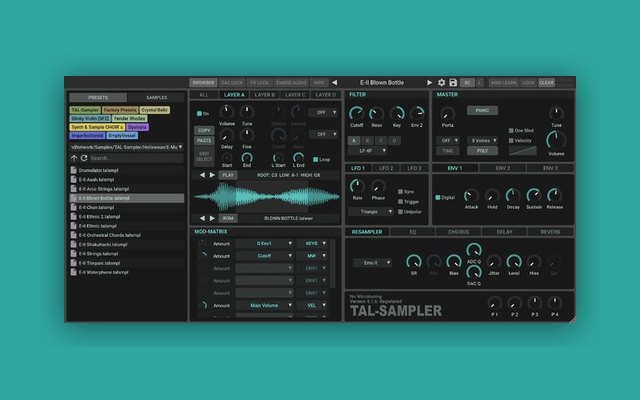Open the Triangle LFO waveform dropdown
Viewport: 640px width, 400px height.
(371, 211)
